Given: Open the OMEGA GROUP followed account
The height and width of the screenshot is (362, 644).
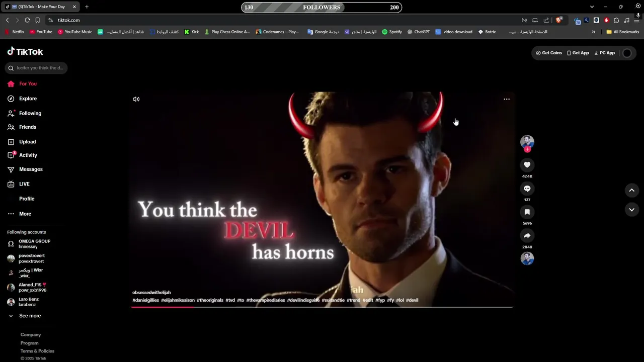Looking at the screenshot, I should point(29,244).
